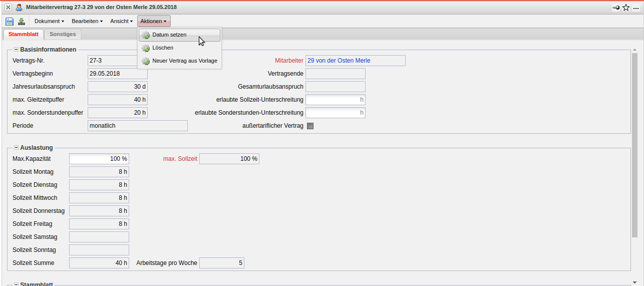Click the pin icon in title bar
This screenshot has height=286, width=644.
616,8
